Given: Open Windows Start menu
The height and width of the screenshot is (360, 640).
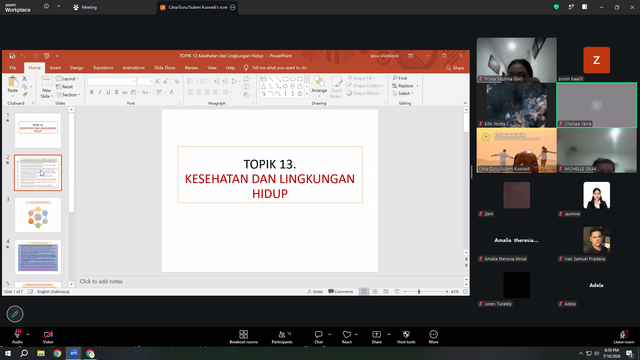Looking at the screenshot, I should (8, 353).
